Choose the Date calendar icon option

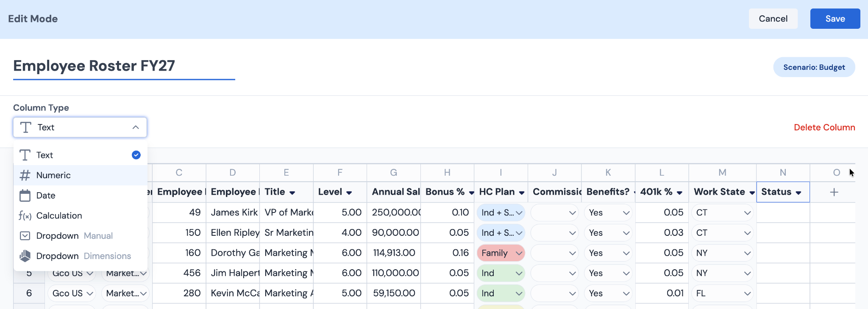pos(25,196)
